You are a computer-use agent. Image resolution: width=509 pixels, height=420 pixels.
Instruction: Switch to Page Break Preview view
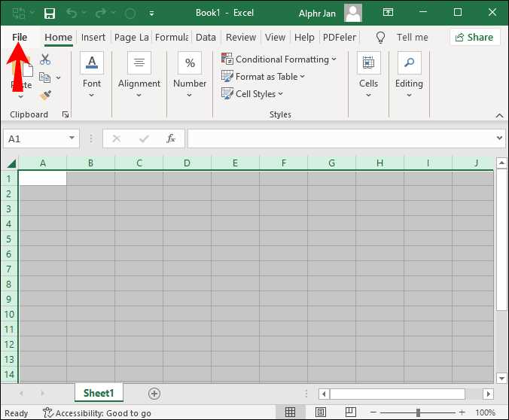pyautogui.click(x=351, y=412)
